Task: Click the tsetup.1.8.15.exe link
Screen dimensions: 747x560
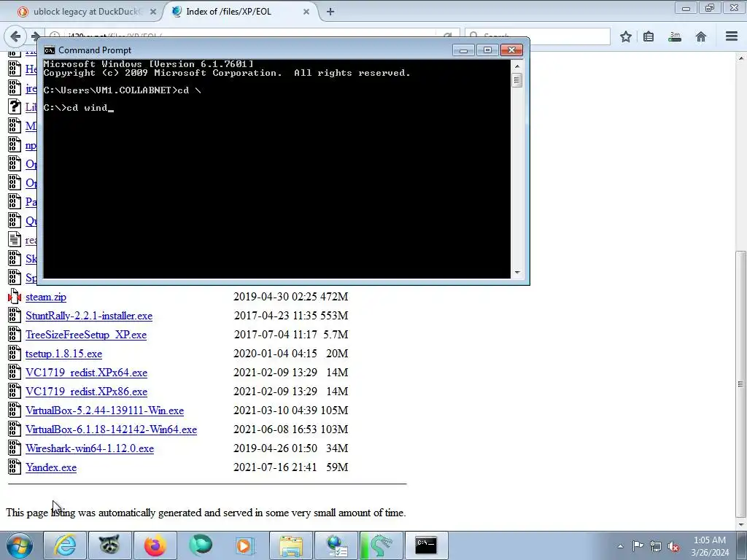Action: point(64,354)
